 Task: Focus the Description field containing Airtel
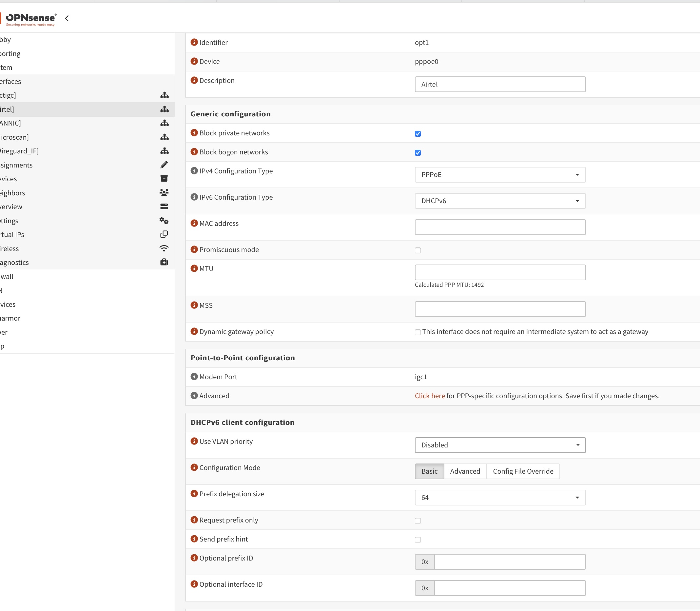point(500,84)
